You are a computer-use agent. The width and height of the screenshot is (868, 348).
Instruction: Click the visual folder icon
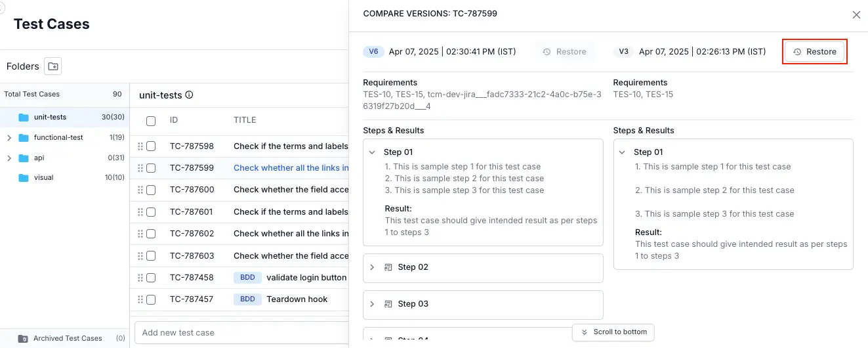pos(24,178)
